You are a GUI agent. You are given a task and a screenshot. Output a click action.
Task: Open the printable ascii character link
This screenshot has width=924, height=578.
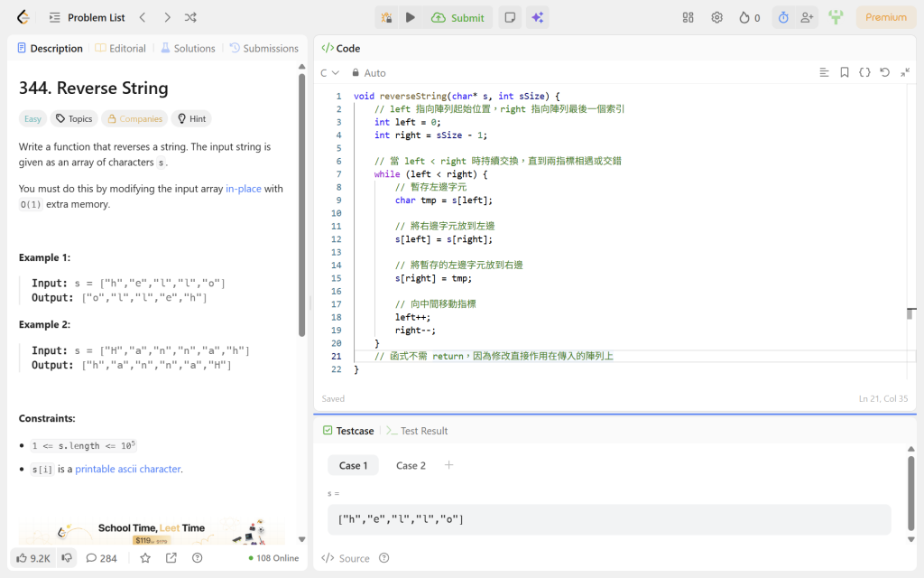128,469
